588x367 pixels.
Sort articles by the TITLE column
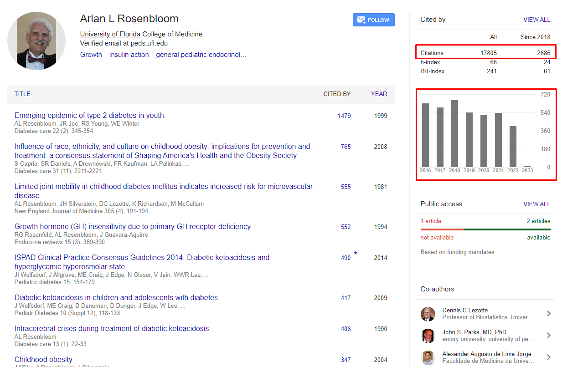click(22, 94)
